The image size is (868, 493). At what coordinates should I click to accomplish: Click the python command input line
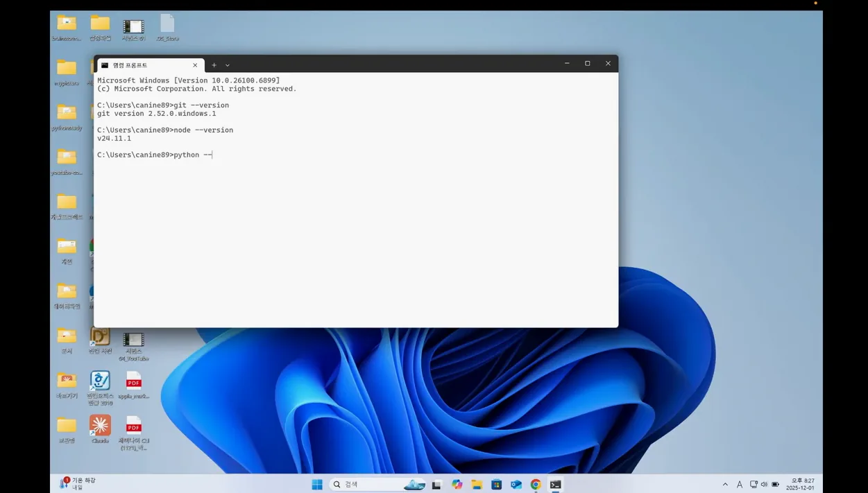(155, 155)
